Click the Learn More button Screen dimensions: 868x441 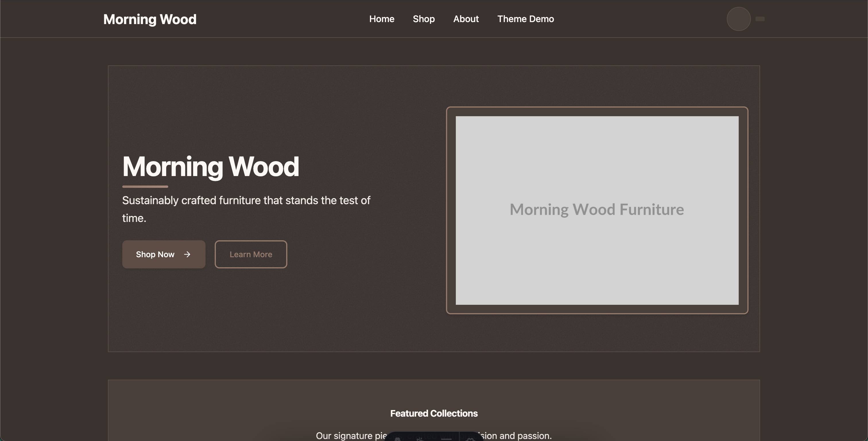tap(251, 255)
